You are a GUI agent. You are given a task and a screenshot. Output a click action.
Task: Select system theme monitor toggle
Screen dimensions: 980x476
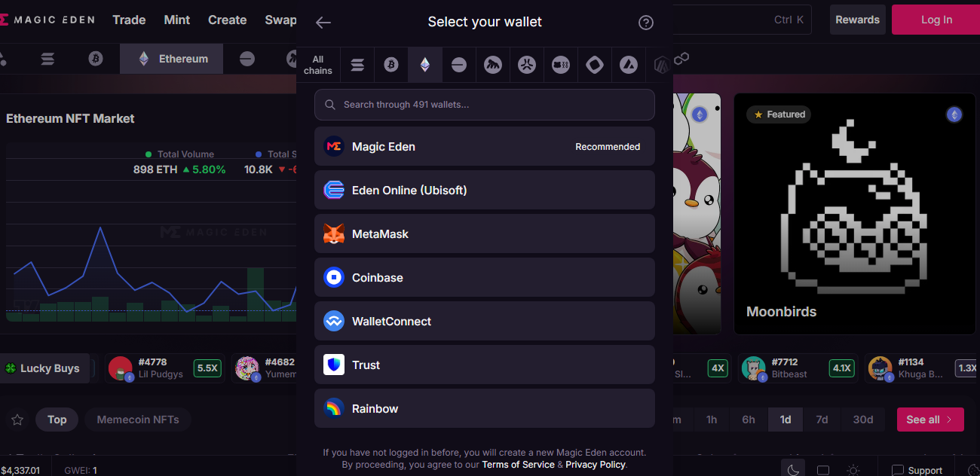pyautogui.click(x=823, y=470)
